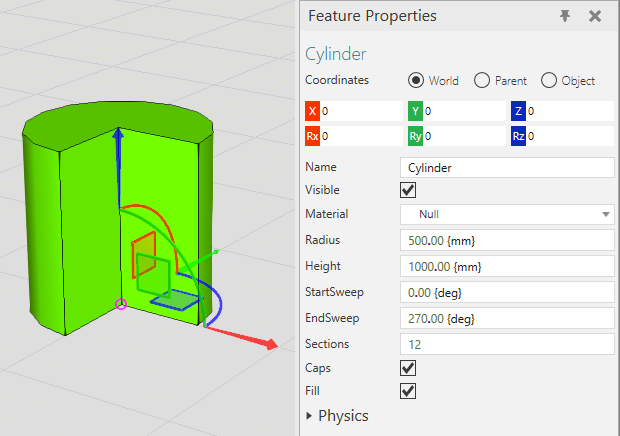Close the Feature Properties panel
Image resolution: width=620 pixels, height=436 pixels.
tap(595, 16)
